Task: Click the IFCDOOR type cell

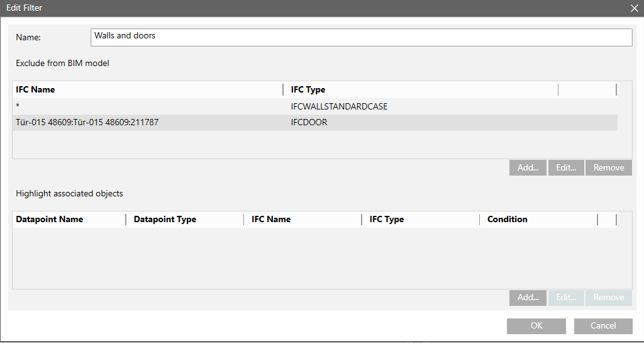Action: (309, 123)
